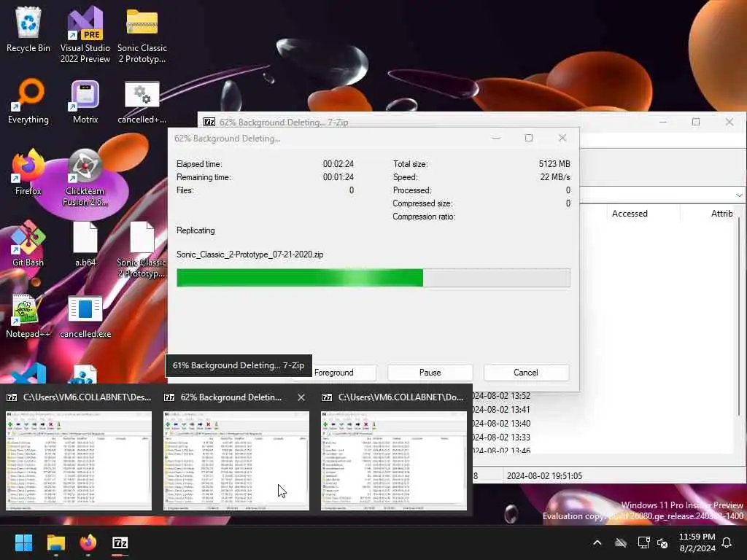The image size is (747, 560).
Task: Open the muted volume tray icon
Action: pyautogui.click(x=662, y=542)
